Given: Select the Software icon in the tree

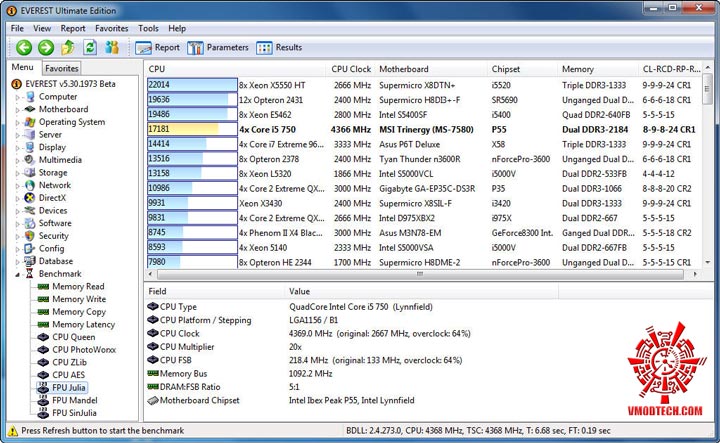Looking at the screenshot, I should 30,224.
